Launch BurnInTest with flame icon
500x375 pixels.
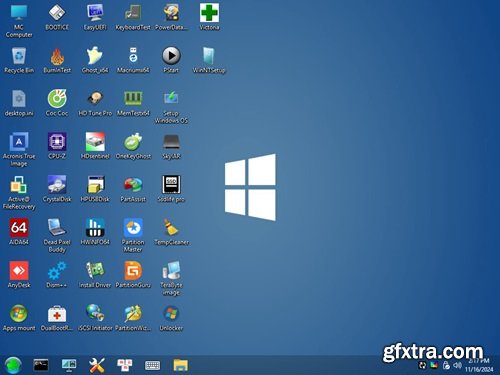coord(57,60)
